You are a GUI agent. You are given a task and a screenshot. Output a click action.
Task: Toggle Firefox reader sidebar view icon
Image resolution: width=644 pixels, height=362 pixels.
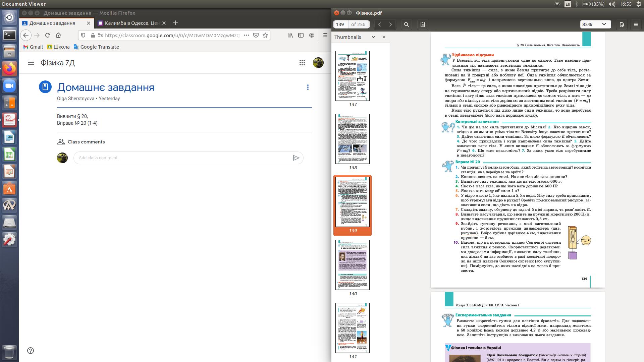pos(301,35)
